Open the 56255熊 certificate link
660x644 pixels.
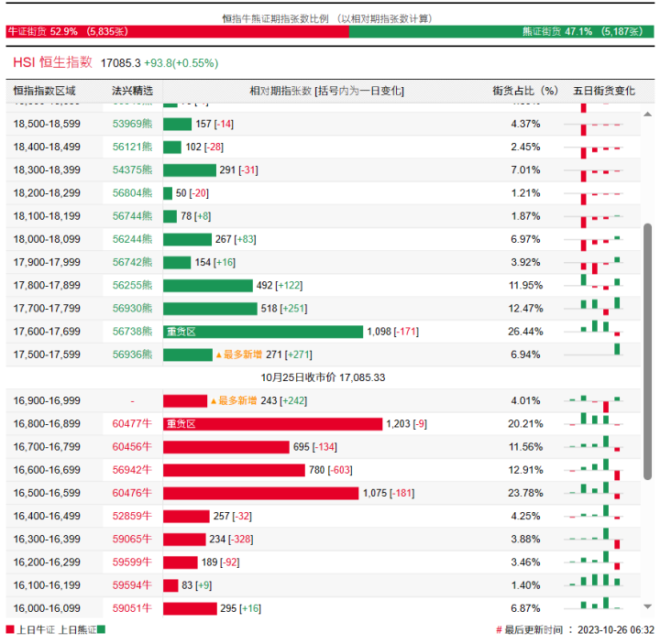coord(132,286)
